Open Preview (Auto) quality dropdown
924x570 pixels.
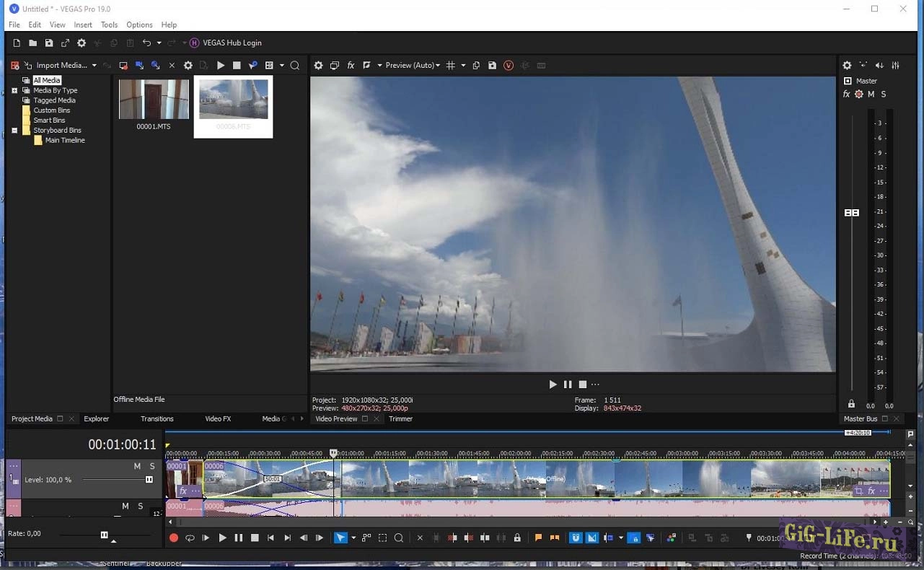point(413,65)
